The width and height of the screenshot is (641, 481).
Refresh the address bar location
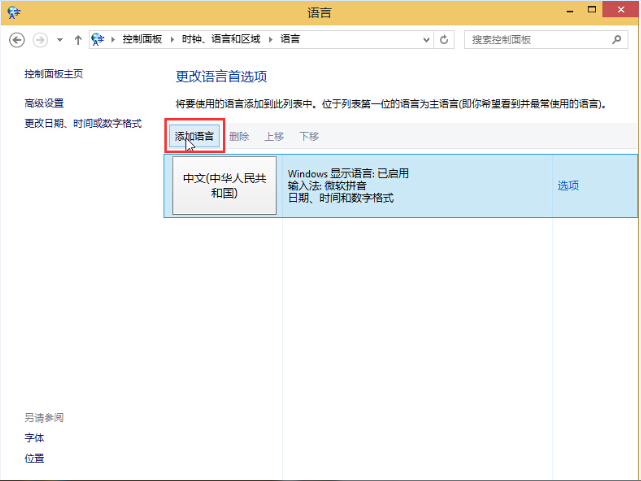(444, 39)
